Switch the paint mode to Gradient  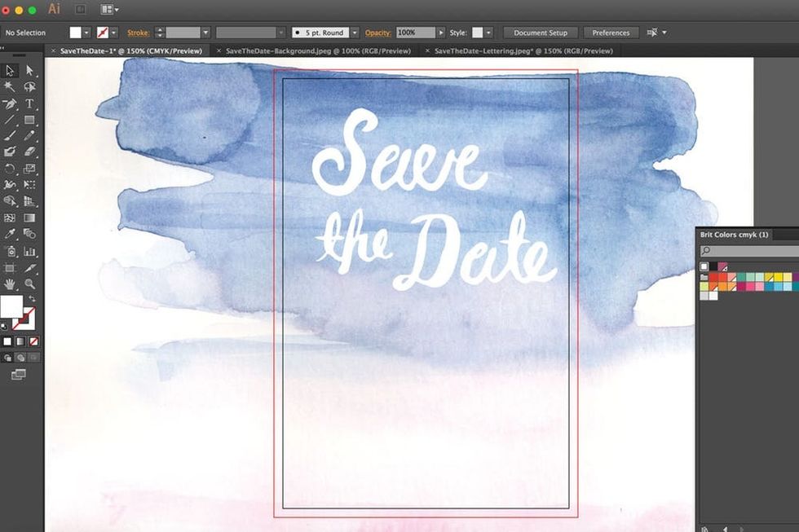(20, 341)
